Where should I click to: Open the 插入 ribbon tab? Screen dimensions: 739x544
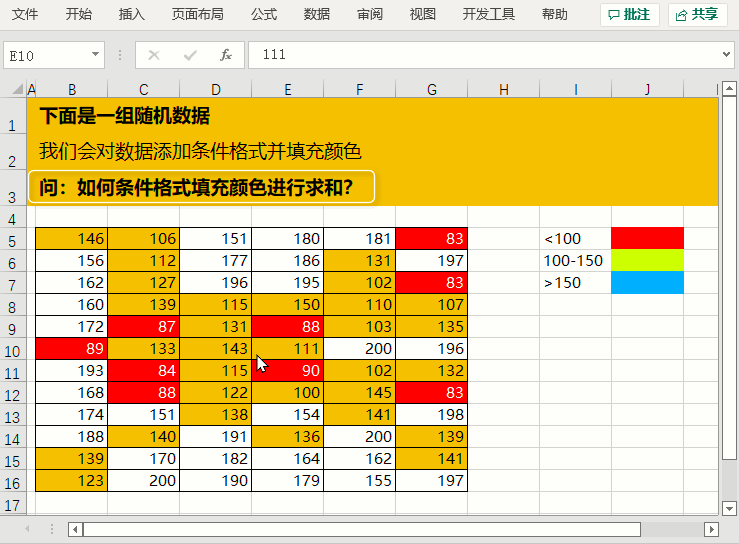131,15
